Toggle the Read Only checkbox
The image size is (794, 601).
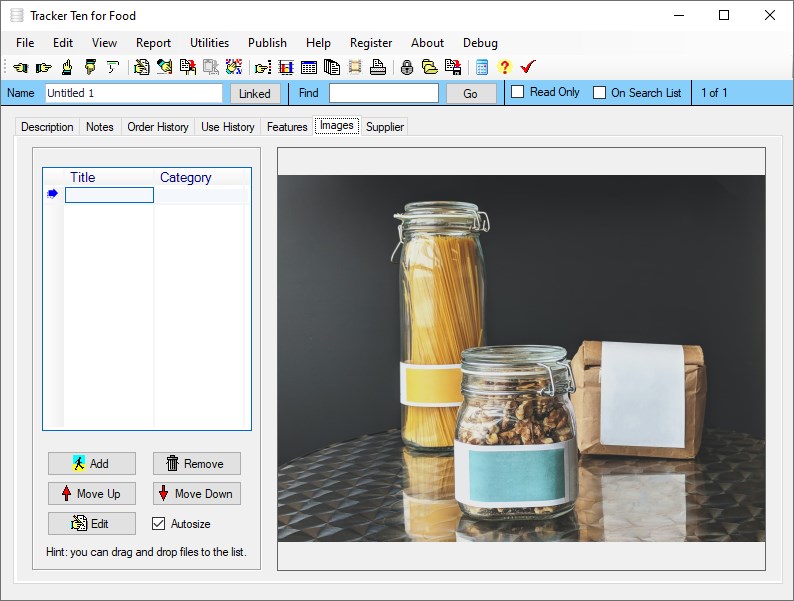pos(518,92)
